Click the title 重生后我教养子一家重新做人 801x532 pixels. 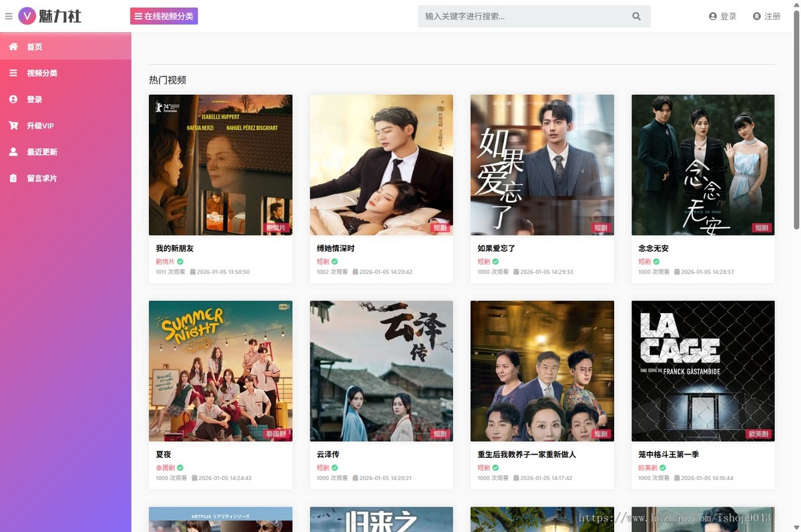point(527,455)
